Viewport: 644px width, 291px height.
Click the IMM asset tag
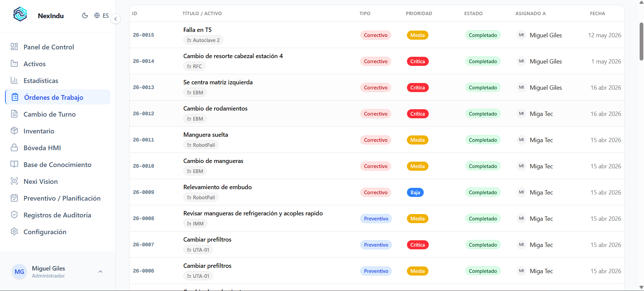[195, 223]
